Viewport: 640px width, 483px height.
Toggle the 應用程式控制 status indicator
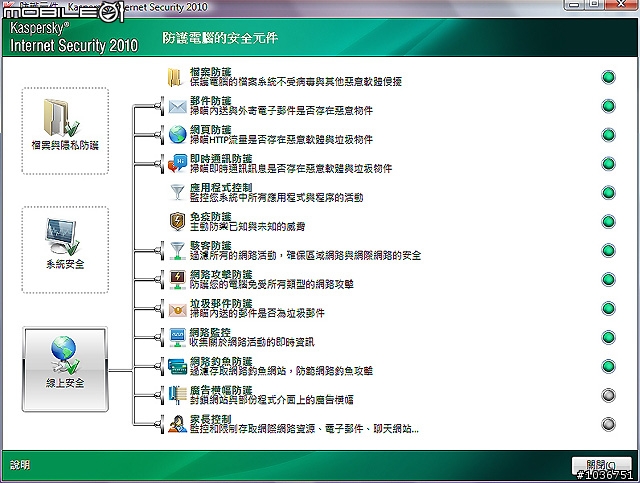click(608, 193)
